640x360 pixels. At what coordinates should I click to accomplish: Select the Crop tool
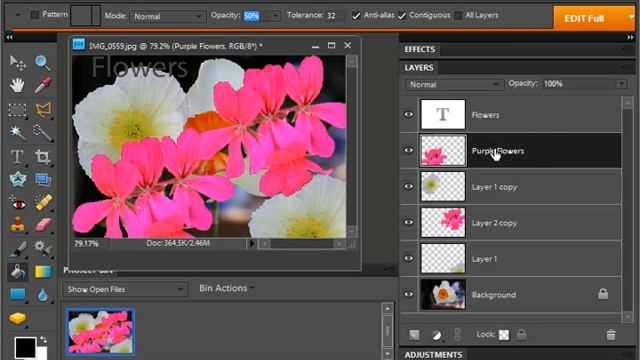42,157
